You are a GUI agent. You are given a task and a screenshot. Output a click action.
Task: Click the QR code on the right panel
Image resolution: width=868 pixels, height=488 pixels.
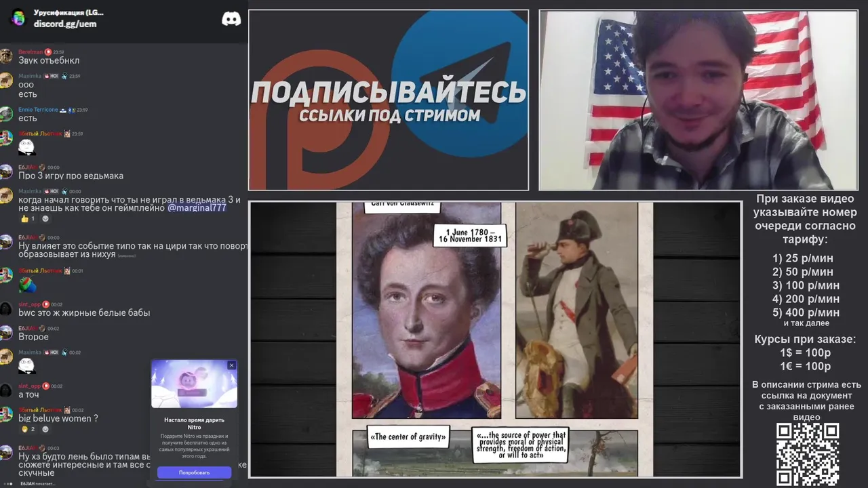click(808, 455)
